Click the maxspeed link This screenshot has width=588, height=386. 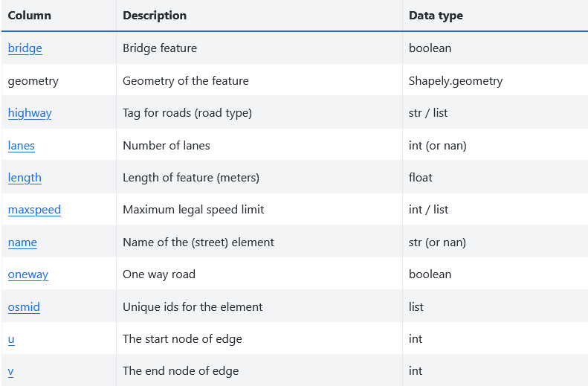(34, 210)
